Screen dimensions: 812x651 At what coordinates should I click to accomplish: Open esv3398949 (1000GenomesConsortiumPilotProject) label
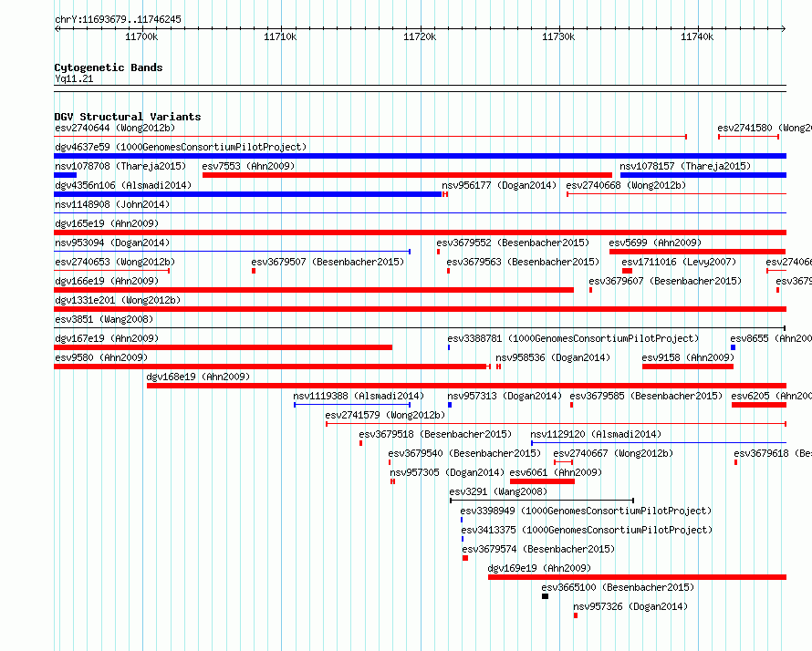(x=587, y=511)
